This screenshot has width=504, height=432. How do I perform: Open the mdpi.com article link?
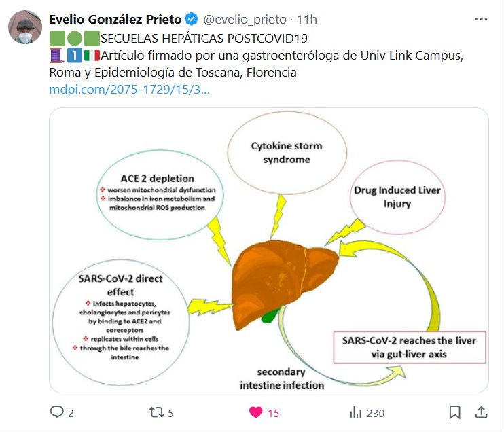[x=130, y=89]
